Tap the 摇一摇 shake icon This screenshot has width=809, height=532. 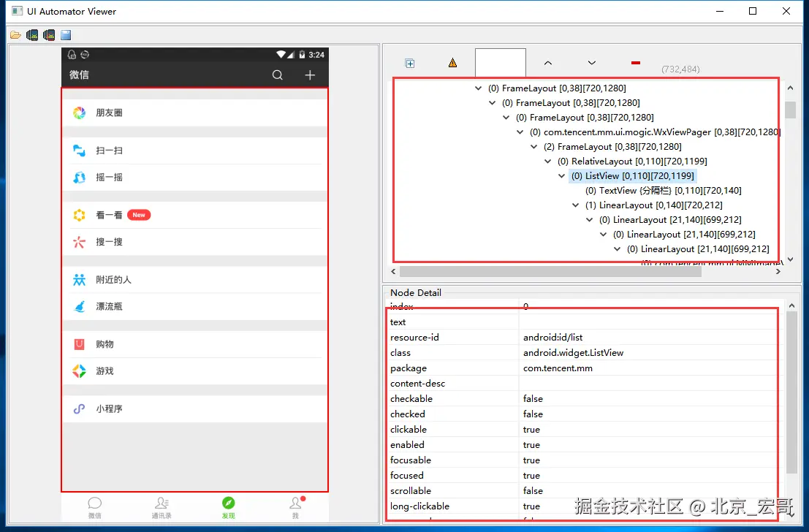[x=79, y=177]
